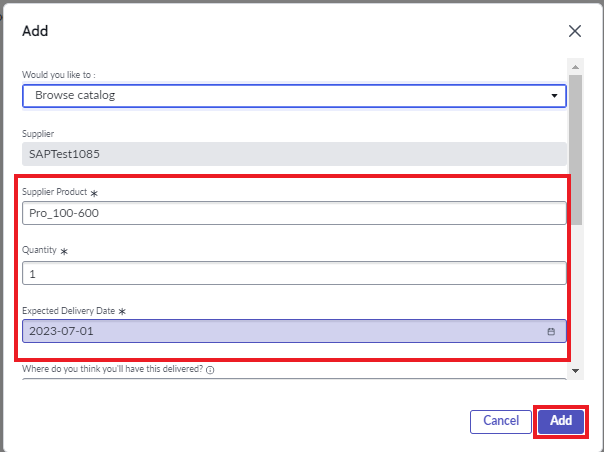This screenshot has height=452, width=604.
Task: Click the scrollbar up arrow
Action: click(x=575, y=67)
